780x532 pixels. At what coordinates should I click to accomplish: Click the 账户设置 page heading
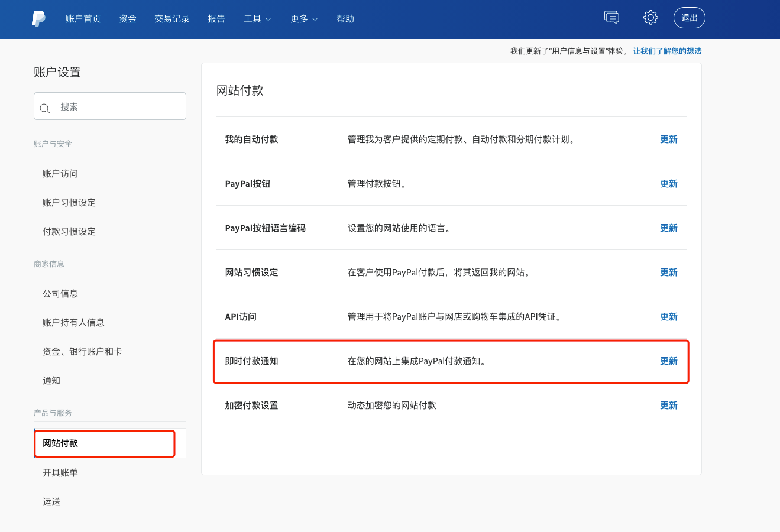57,72
